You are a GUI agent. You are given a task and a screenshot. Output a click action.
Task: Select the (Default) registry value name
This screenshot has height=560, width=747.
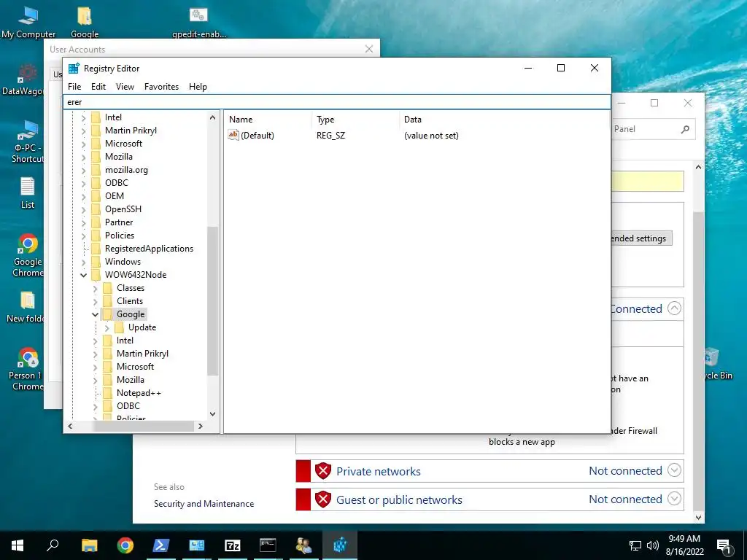[258, 136]
